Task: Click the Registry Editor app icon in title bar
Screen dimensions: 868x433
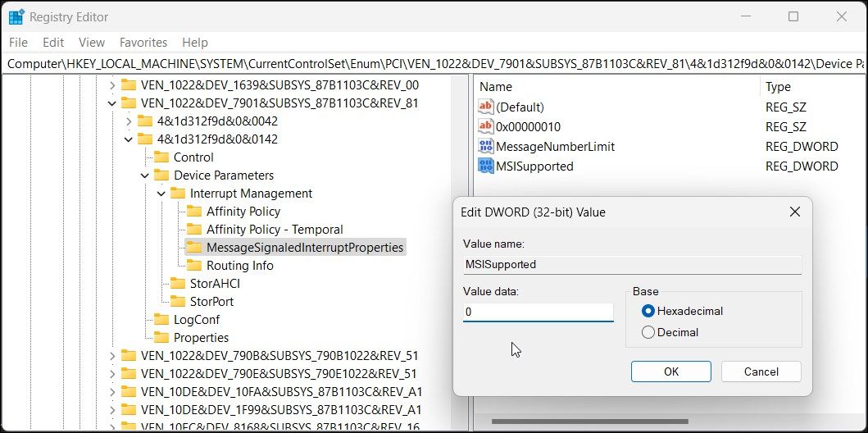Action: (16, 16)
